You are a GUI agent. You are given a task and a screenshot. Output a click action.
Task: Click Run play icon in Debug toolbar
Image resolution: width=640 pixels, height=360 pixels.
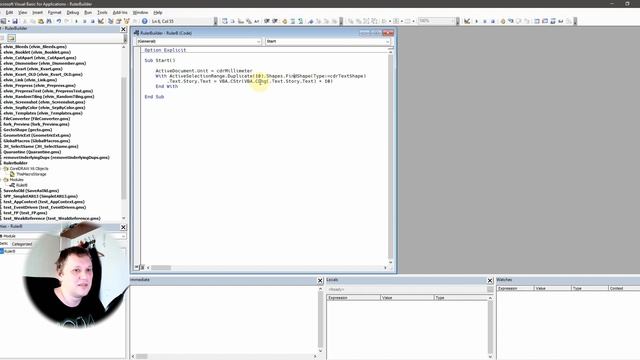[476, 21]
